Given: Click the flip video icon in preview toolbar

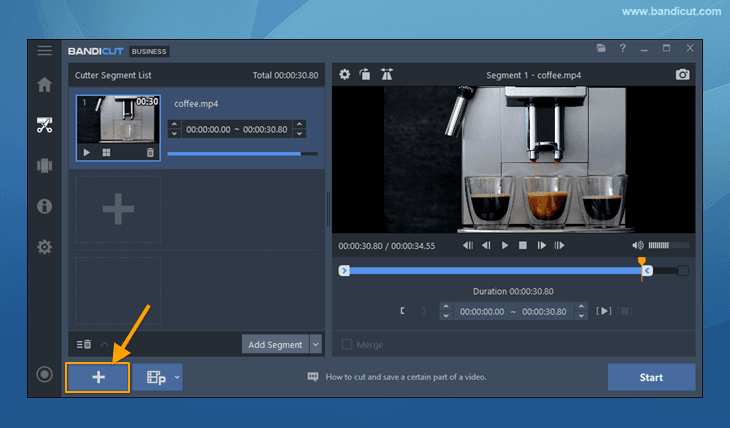Looking at the screenshot, I should click(387, 75).
